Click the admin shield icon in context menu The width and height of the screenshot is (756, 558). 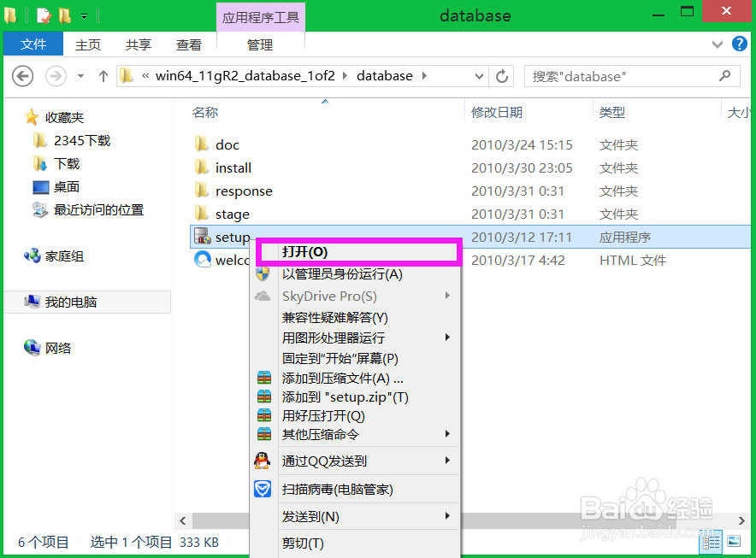[263, 274]
